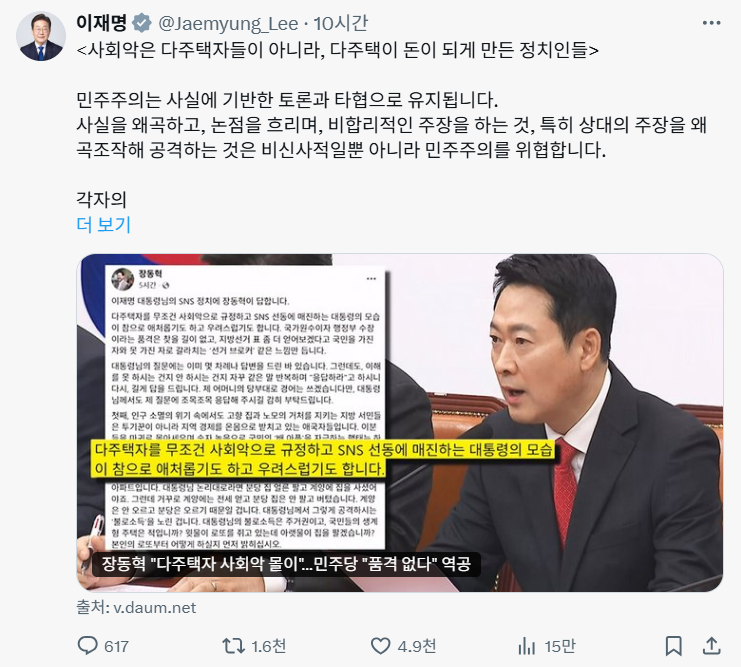Screen dimensions: 741x667
Task: View analytics via the bar chart icon
Action: pyautogui.click(x=526, y=646)
